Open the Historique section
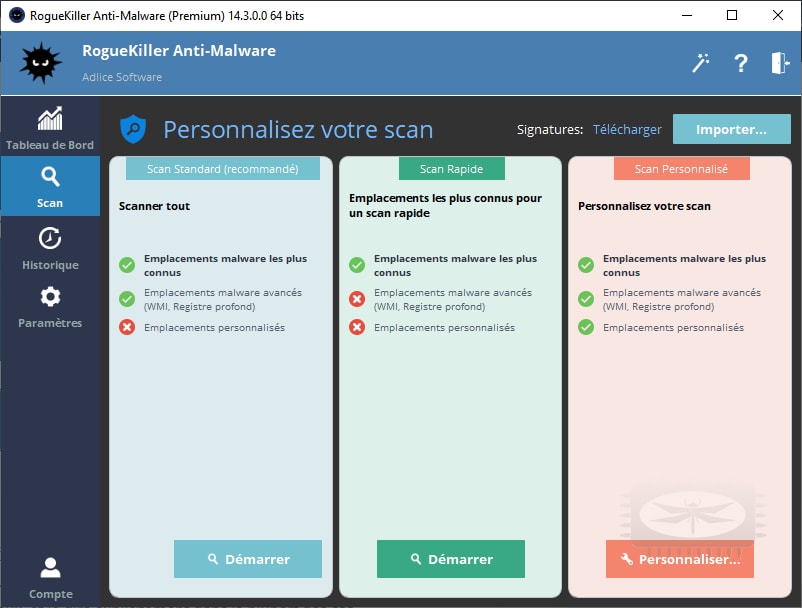The image size is (802, 608). [x=50, y=249]
